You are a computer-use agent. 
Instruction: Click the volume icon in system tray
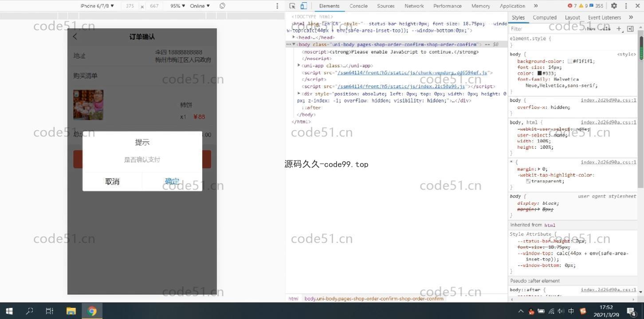tap(561, 311)
